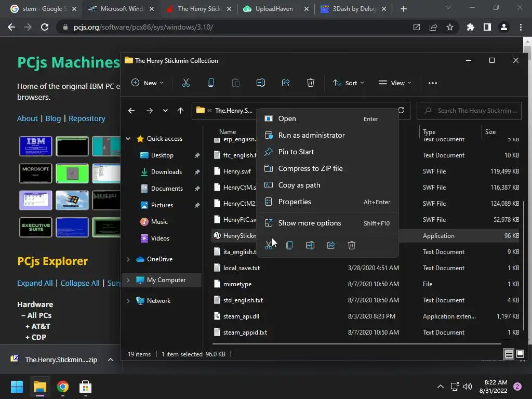Open the Repository link on PCjs page
Screen dimensions: 532x399
pos(87,118)
